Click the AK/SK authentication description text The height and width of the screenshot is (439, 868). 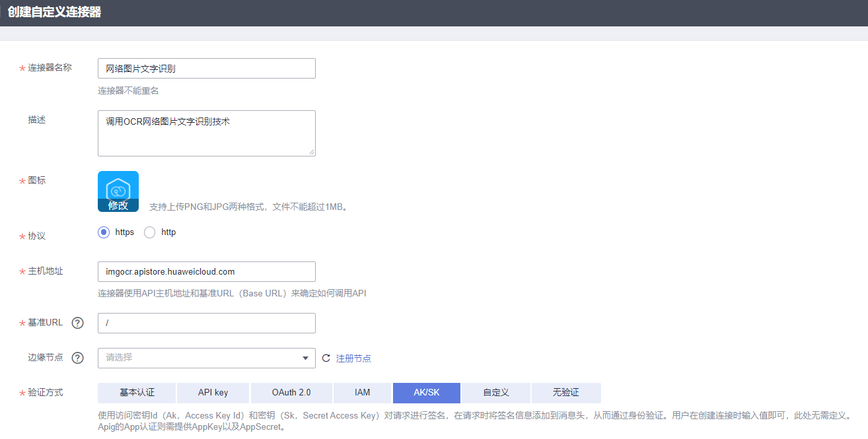[475, 421]
